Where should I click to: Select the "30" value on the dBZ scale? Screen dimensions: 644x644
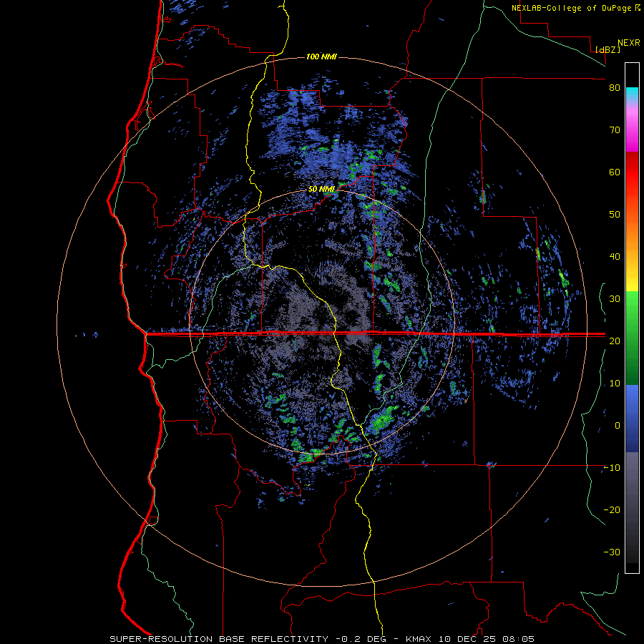click(x=615, y=298)
